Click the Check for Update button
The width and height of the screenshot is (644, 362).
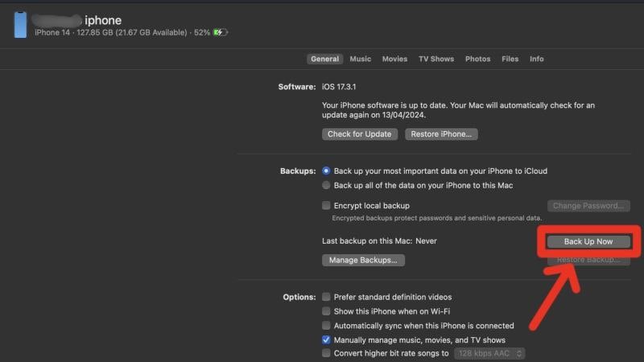pyautogui.click(x=359, y=134)
